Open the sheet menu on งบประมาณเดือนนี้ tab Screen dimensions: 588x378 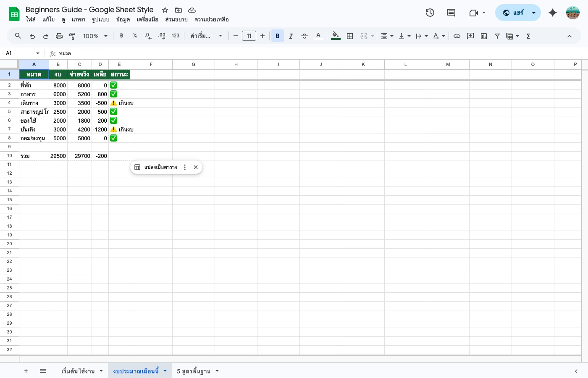click(x=165, y=371)
